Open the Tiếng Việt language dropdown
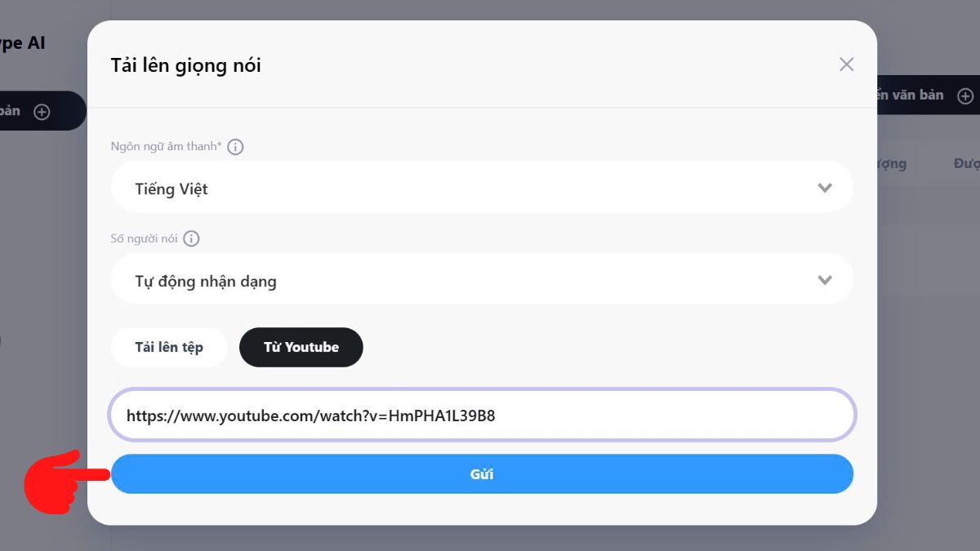This screenshot has width=980, height=551. (x=481, y=188)
